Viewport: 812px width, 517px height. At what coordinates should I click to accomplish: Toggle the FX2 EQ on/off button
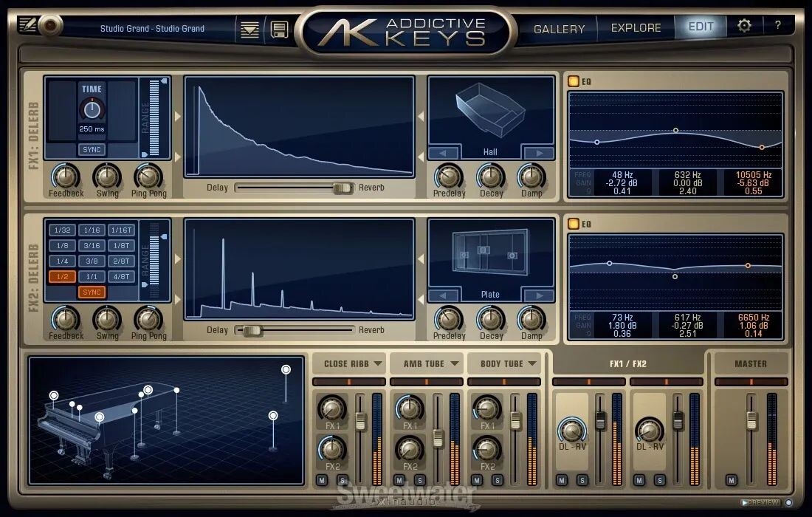tap(574, 224)
